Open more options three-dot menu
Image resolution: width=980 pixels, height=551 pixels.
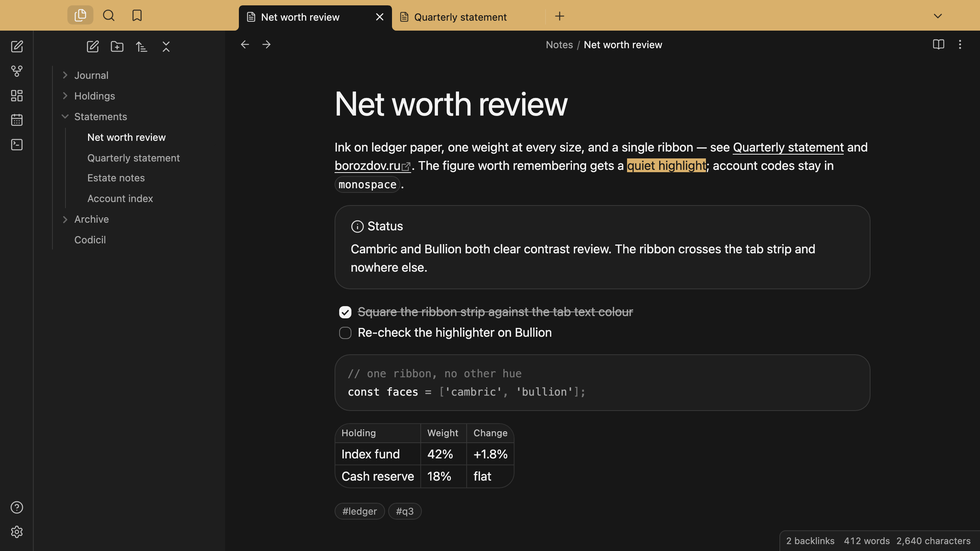tap(960, 44)
